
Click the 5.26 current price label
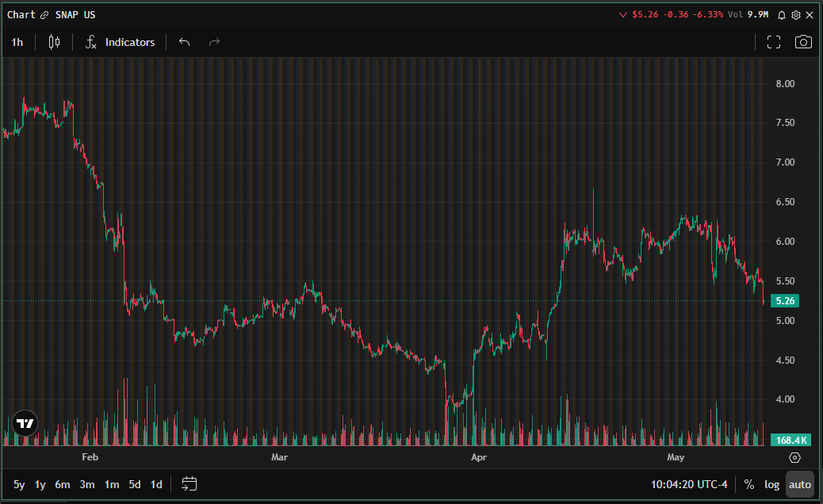point(785,301)
